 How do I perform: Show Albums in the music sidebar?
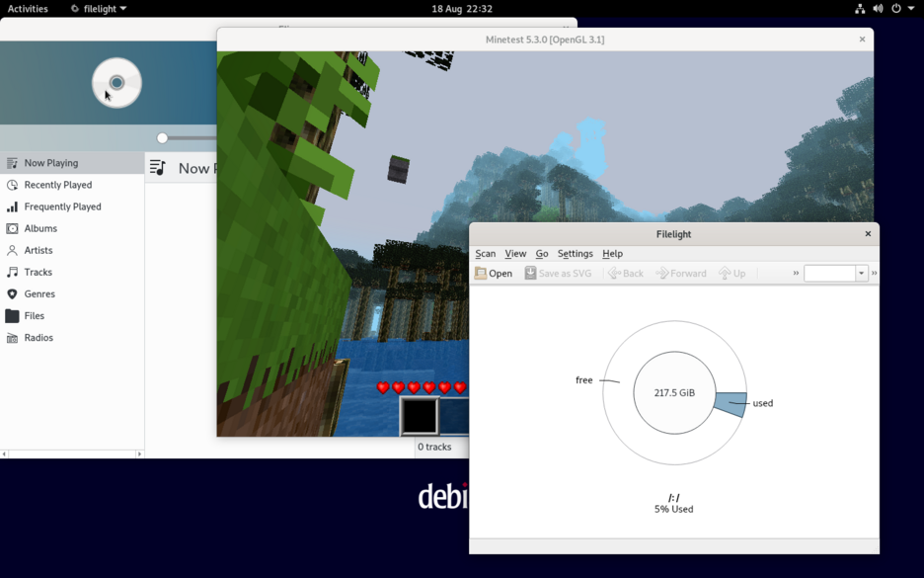72,228
